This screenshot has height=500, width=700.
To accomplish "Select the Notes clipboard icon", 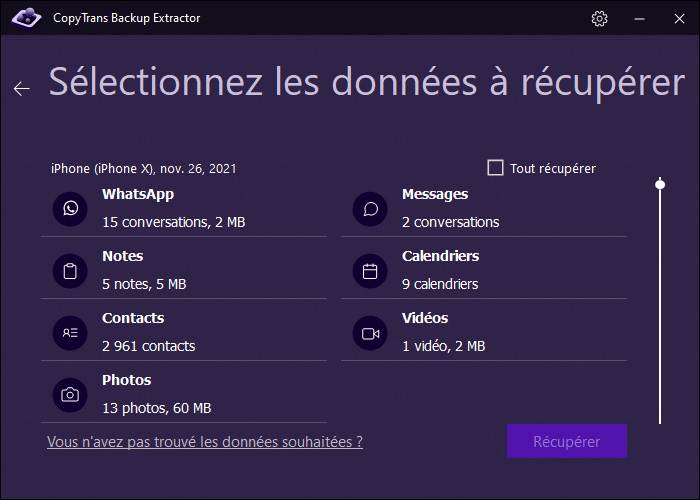I will (70, 271).
